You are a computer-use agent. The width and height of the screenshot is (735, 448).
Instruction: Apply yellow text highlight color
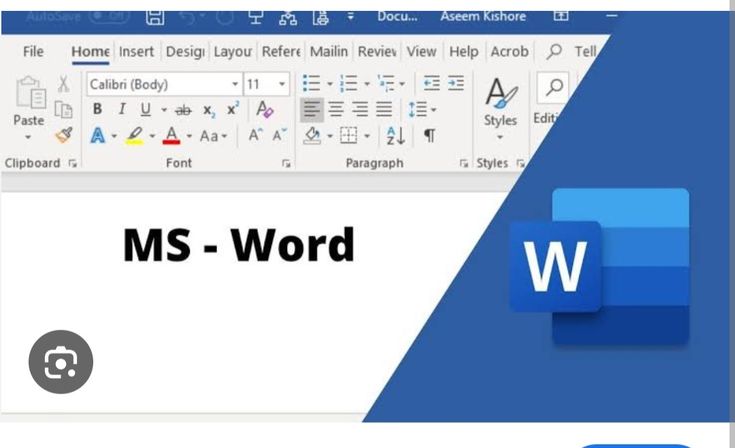(x=135, y=136)
